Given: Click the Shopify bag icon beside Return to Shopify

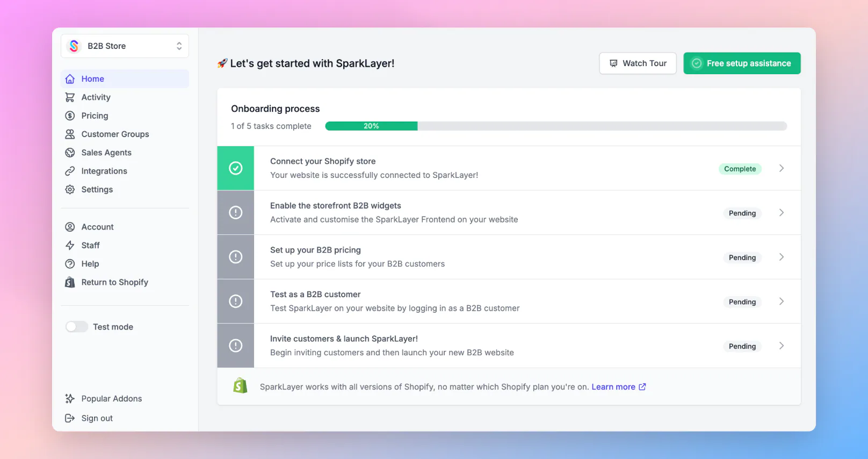Looking at the screenshot, I should (70, 282).
